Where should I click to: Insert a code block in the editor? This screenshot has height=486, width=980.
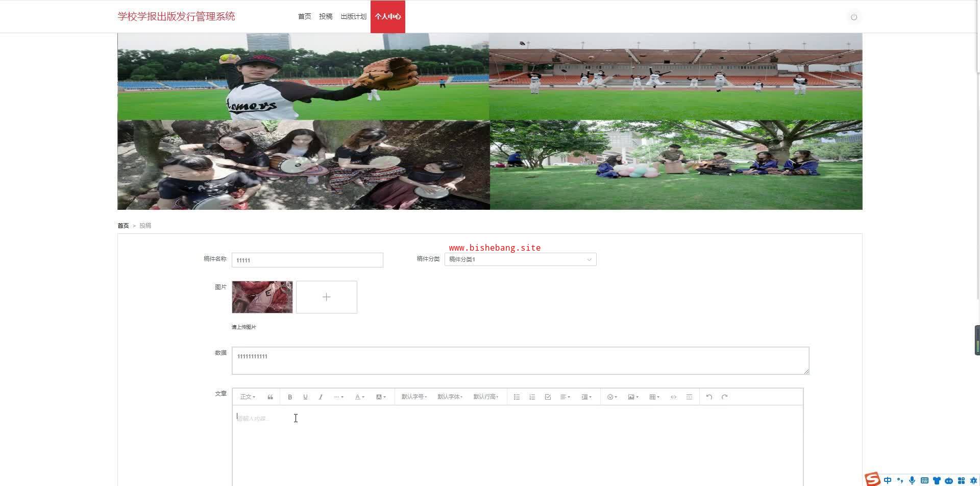tap(674, 397)
